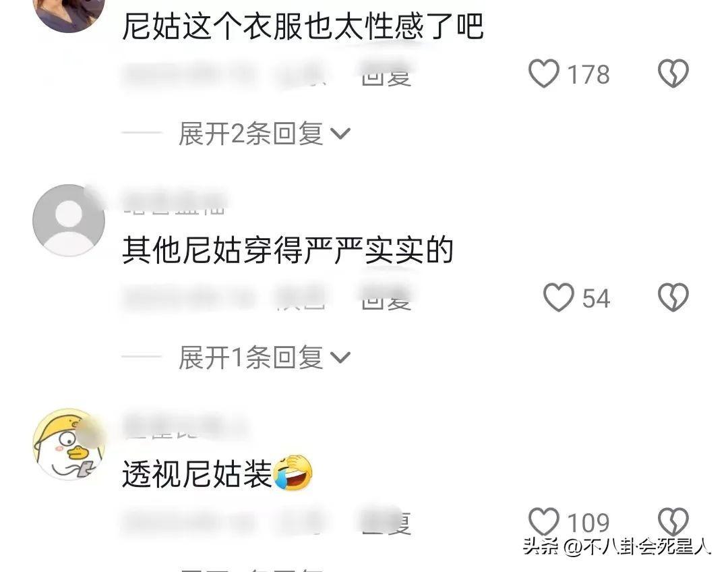Select comment text 透视尼姑装
The width and height of the screenshot is (728, 572).
(197, 474)
